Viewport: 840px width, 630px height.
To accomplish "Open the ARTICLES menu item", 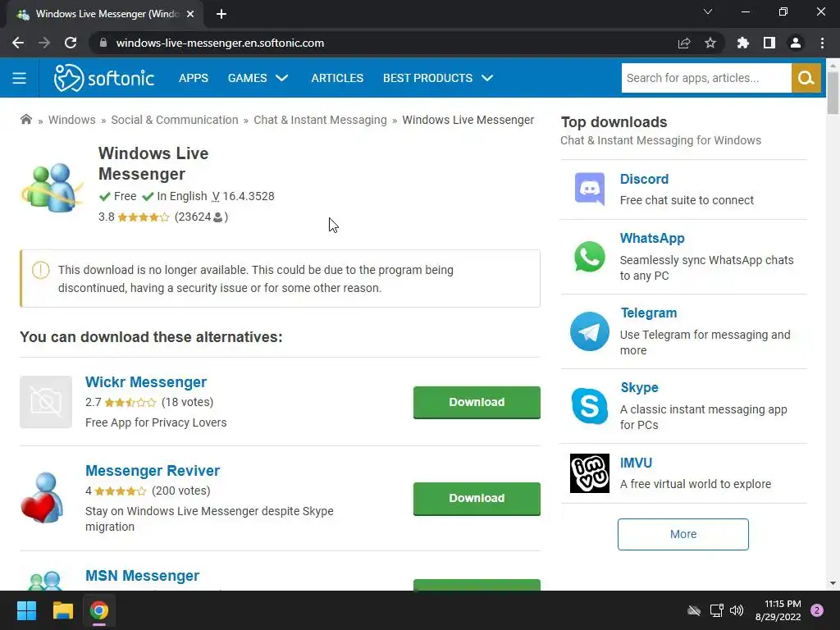I will tap(337, 78).
